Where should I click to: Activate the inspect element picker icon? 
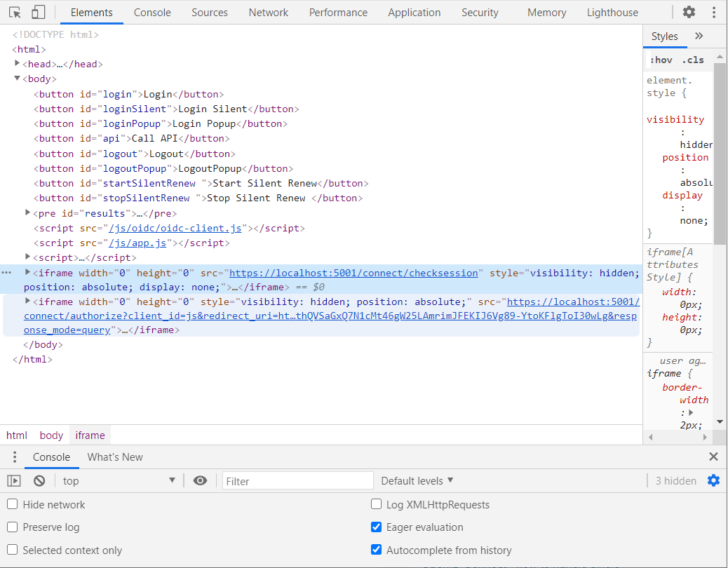click(15, 13)
